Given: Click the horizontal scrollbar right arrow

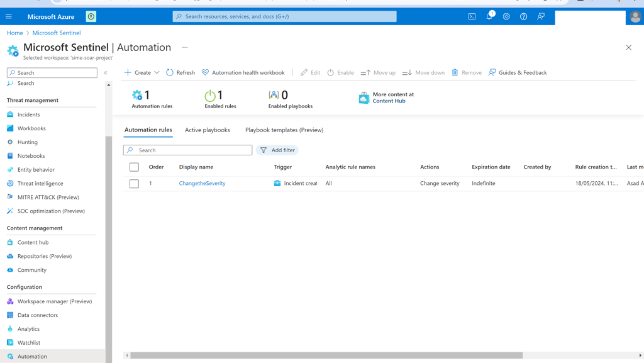Looking at the screenshot, I should coord(640,355).
